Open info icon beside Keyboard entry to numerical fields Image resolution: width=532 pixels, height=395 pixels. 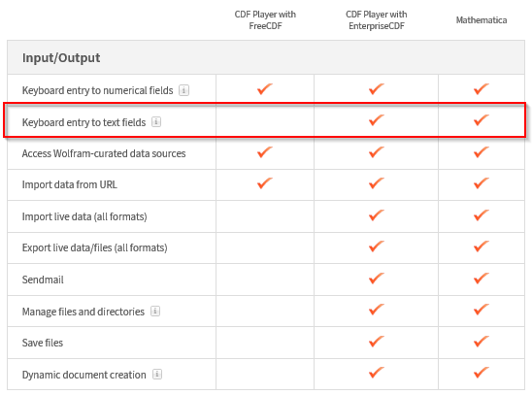coord(183,90)
